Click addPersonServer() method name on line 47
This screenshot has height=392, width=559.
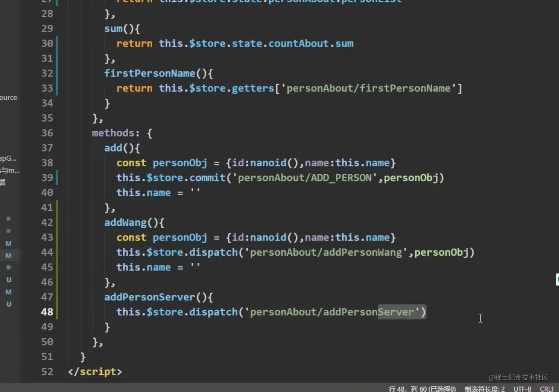click(x=149, y=297)
